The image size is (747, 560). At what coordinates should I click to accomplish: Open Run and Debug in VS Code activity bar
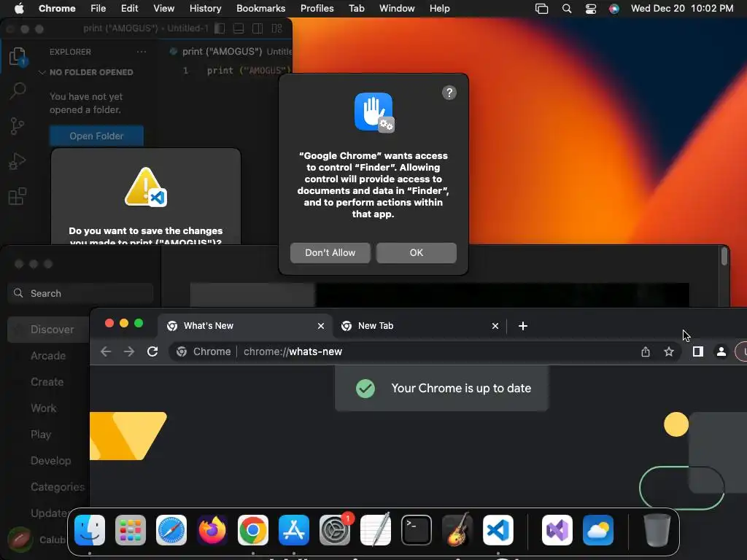click(x=18, y=161)
